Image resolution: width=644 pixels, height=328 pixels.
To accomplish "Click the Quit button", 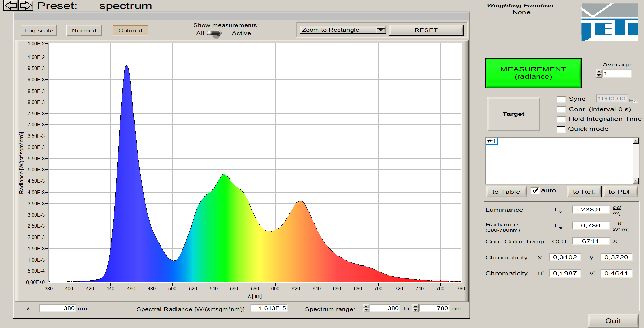I will coord(613,321).
